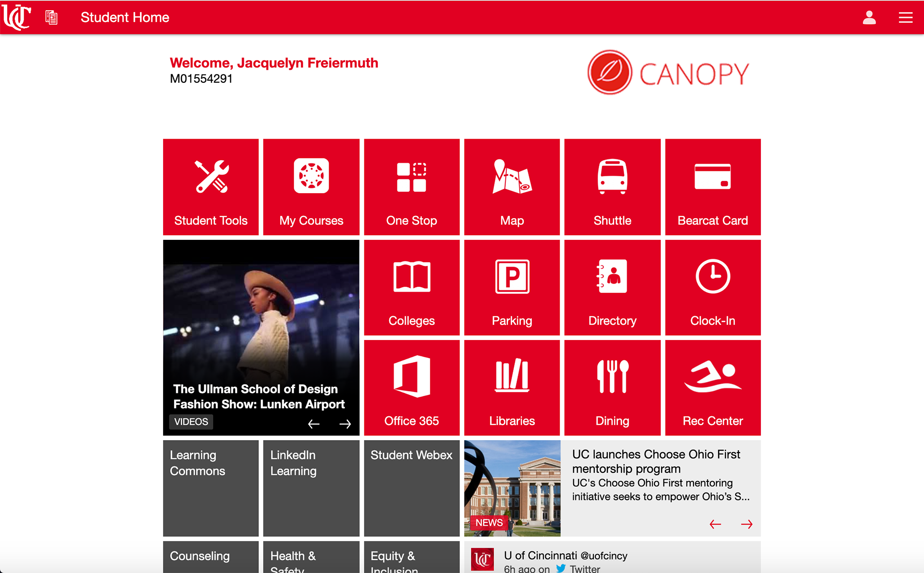Viewport: 924px width, 573px height.
Task: Select the welcome name Jacquelyn Freiermuth
Action: coord(308,63)
